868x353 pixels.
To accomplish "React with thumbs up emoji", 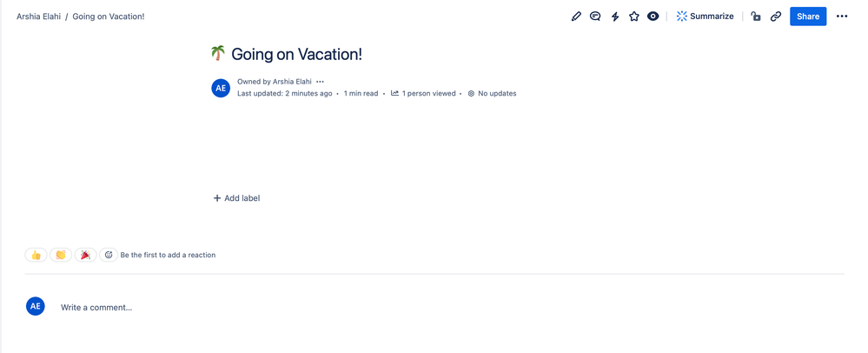I will pos(36,255).
